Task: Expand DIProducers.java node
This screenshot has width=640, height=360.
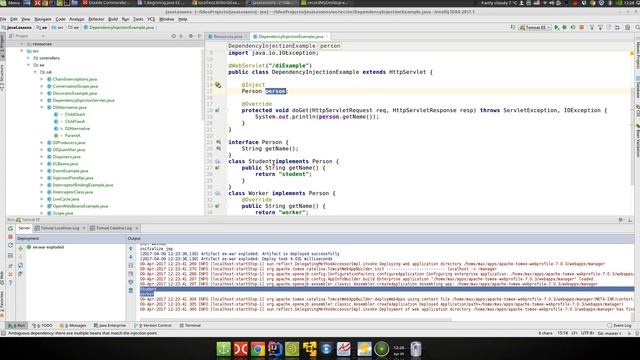Action: [42, 143]
